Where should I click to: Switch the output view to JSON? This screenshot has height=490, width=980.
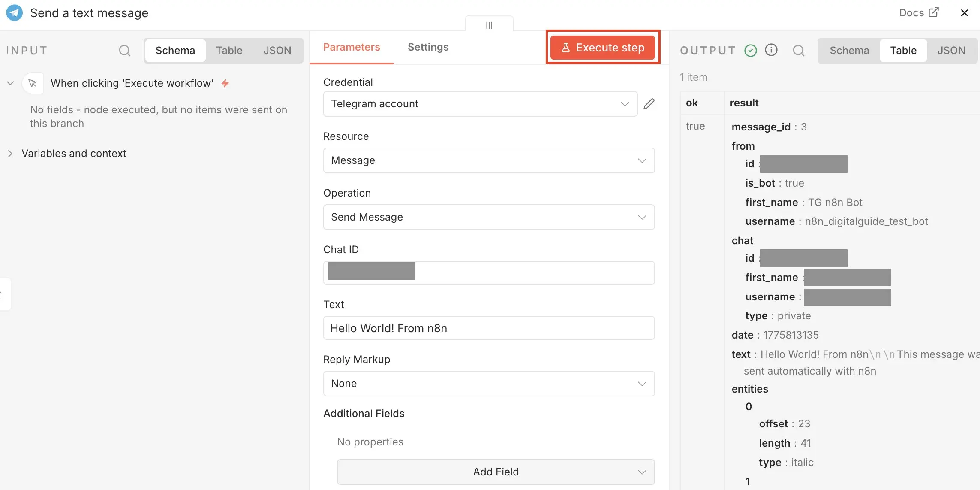click(952, 50)
